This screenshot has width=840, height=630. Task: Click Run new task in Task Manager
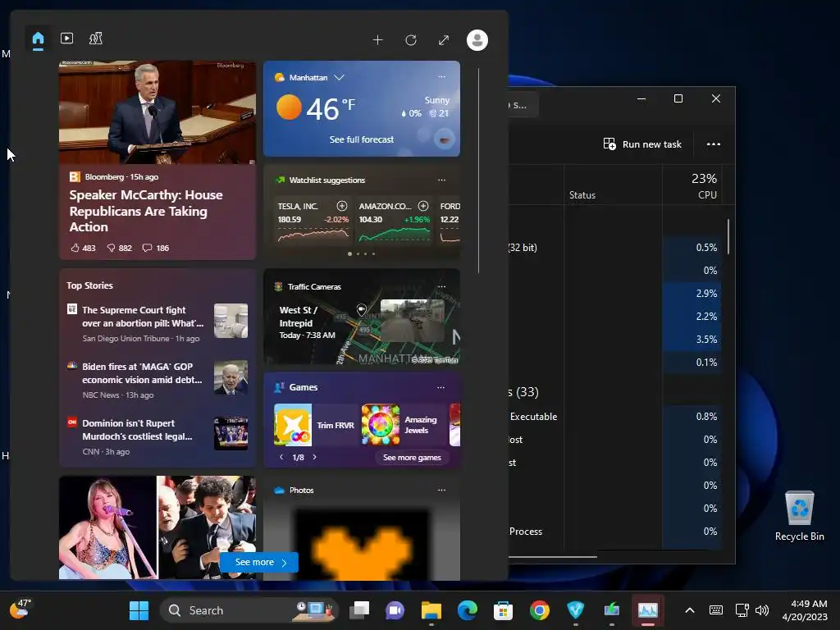tap(642, 144)
